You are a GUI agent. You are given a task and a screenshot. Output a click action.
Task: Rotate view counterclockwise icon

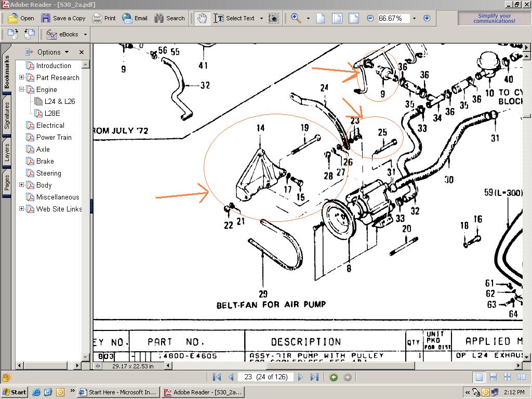coord(30,34)
